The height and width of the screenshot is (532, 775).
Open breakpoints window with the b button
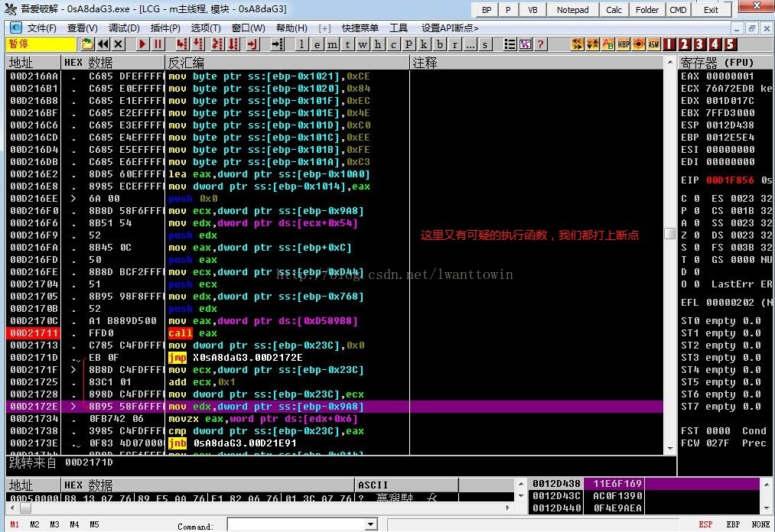pyautogui.click(x=439, y=44)
